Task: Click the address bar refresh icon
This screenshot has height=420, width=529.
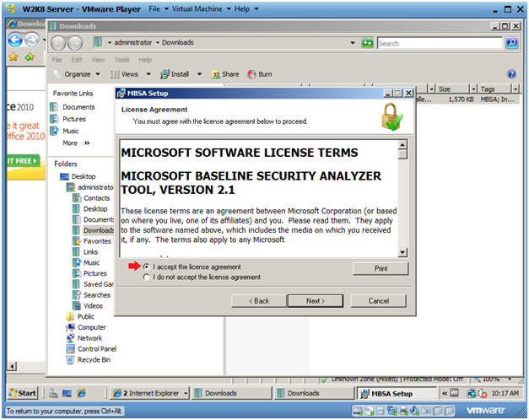Action: pyautogui.click(x=367, y=43)
